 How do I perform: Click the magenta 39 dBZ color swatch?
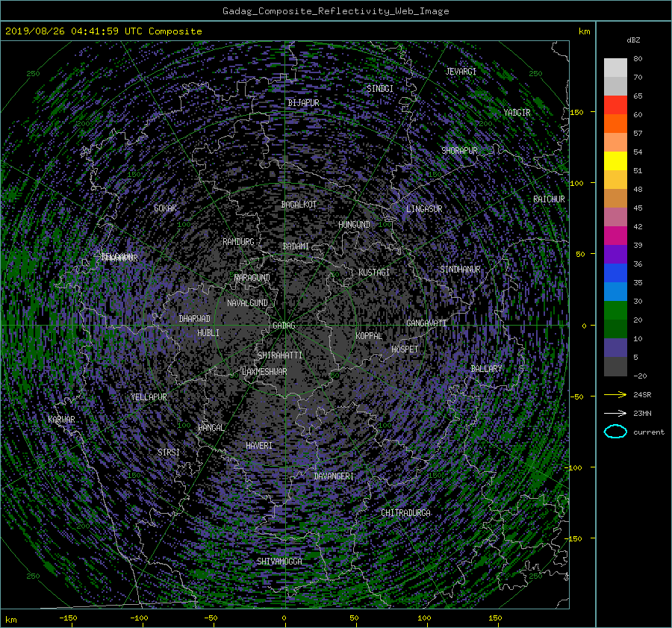(x=615, y=236)
